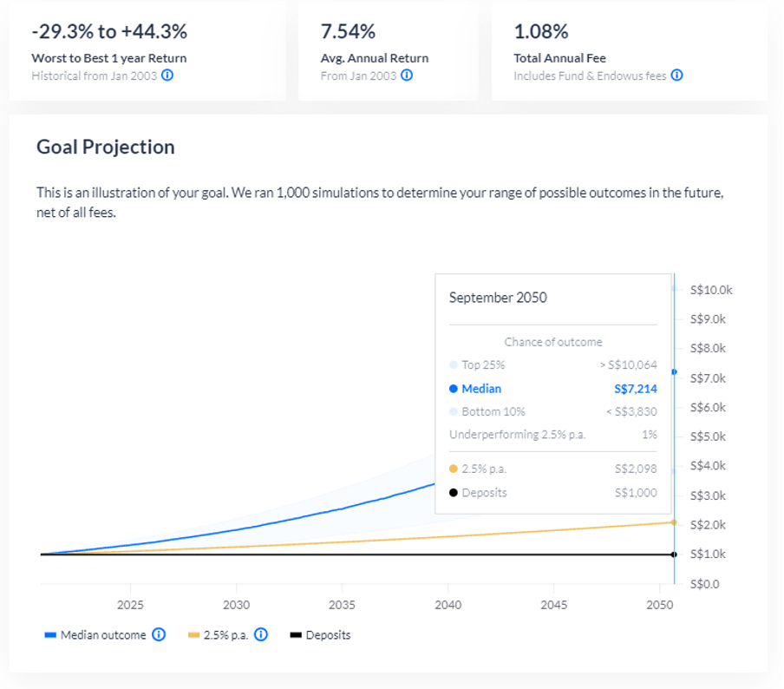This screenshot has height=689, width=784.
Task: Click the Goal Projection heading
Action: (106, 147)
